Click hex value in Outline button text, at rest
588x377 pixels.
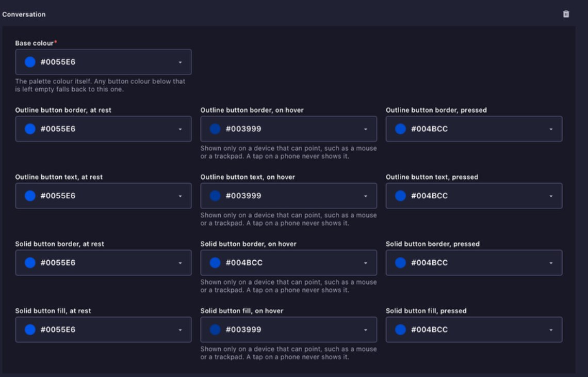pos(58,196)
